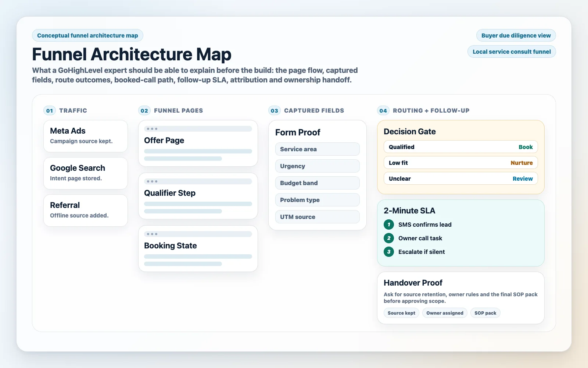The width and height of the screenshot is (588, 368).
Task: Click the Handover Proof description text
Action: click(460, 298)
